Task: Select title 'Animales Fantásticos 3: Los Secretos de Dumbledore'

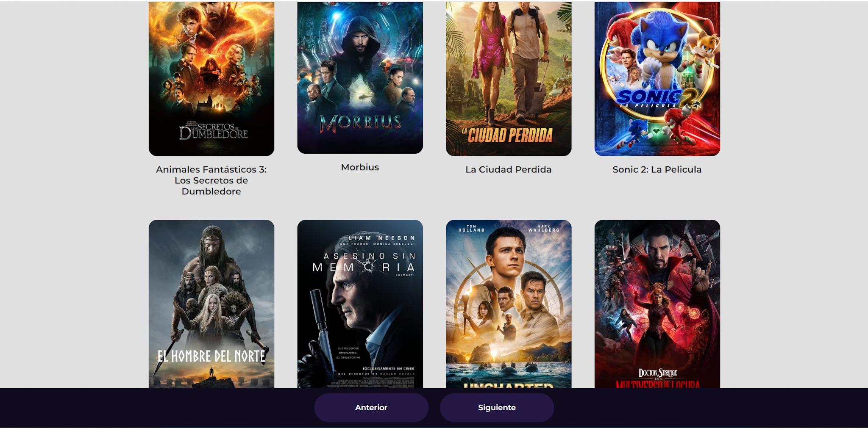Action: click(211, 180)
